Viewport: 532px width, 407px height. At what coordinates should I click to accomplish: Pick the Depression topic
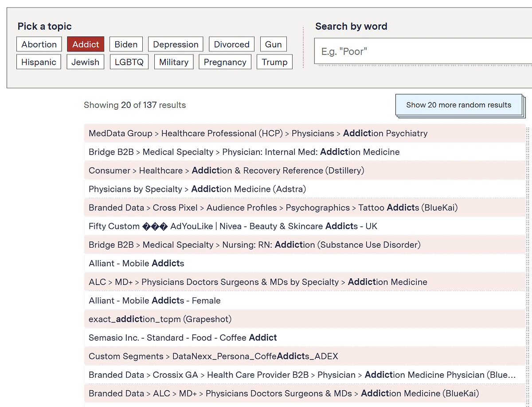pyautogui.click(x=176, y=44)
